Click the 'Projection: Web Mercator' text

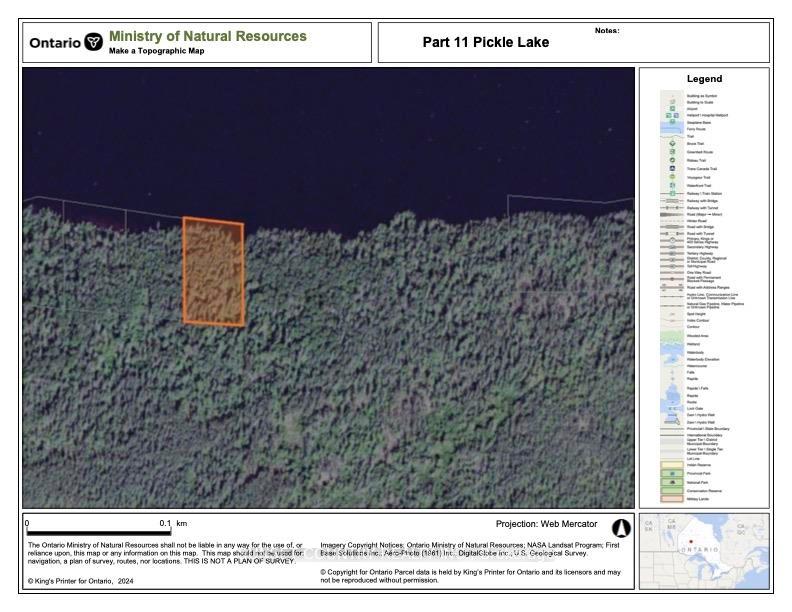pyautogui.click(x=546, y=524)
